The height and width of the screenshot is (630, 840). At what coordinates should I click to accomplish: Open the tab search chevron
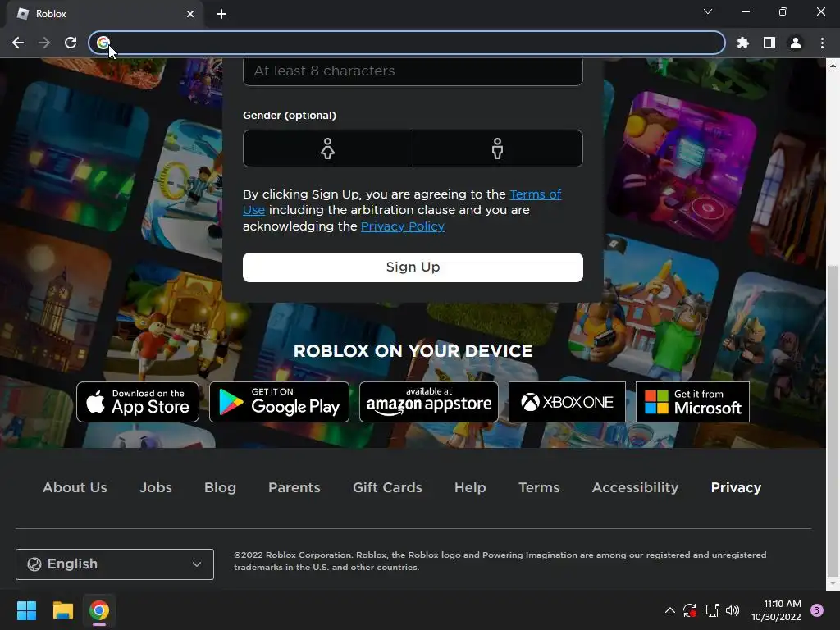point(708,11)
